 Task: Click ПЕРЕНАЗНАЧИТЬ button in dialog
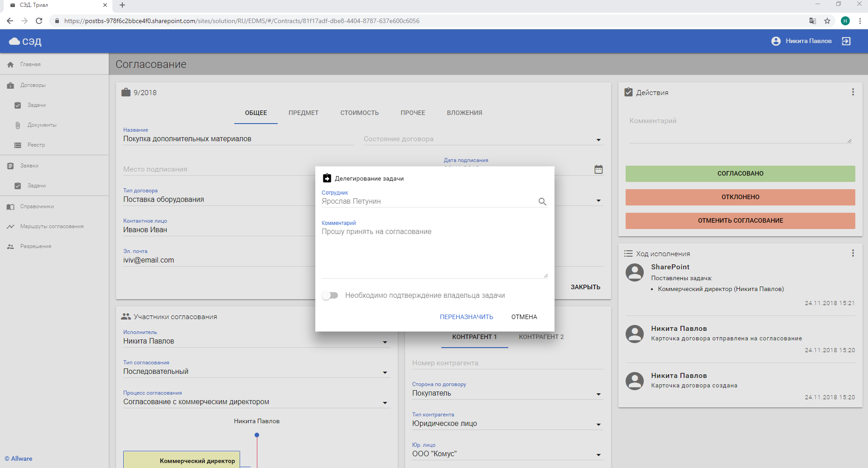point(466,317)
